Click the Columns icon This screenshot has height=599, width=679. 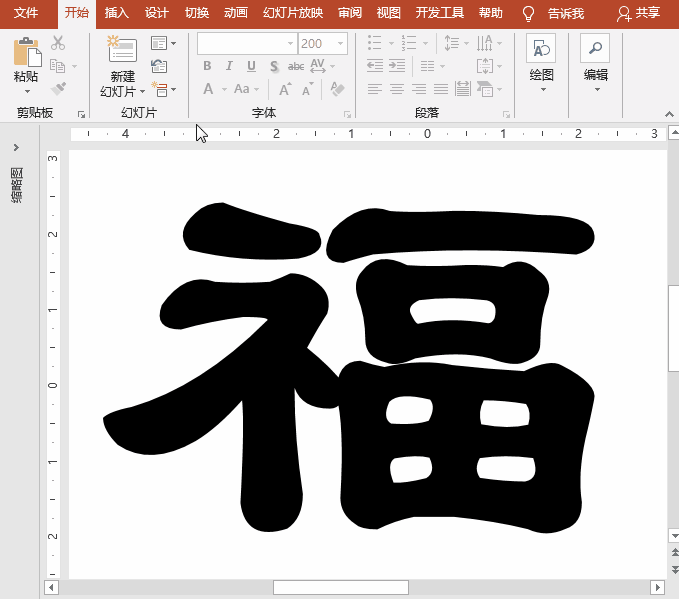427,66
